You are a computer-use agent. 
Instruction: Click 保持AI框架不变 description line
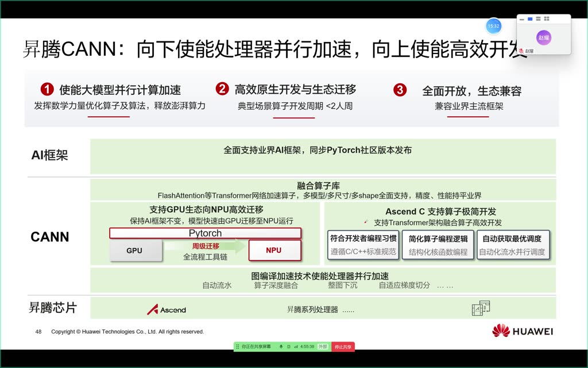211,221
